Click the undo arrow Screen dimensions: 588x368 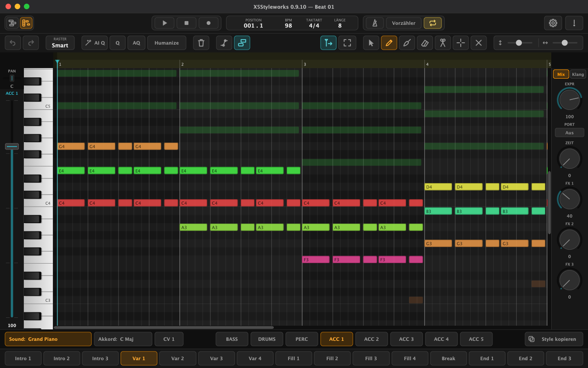[13, 43]
